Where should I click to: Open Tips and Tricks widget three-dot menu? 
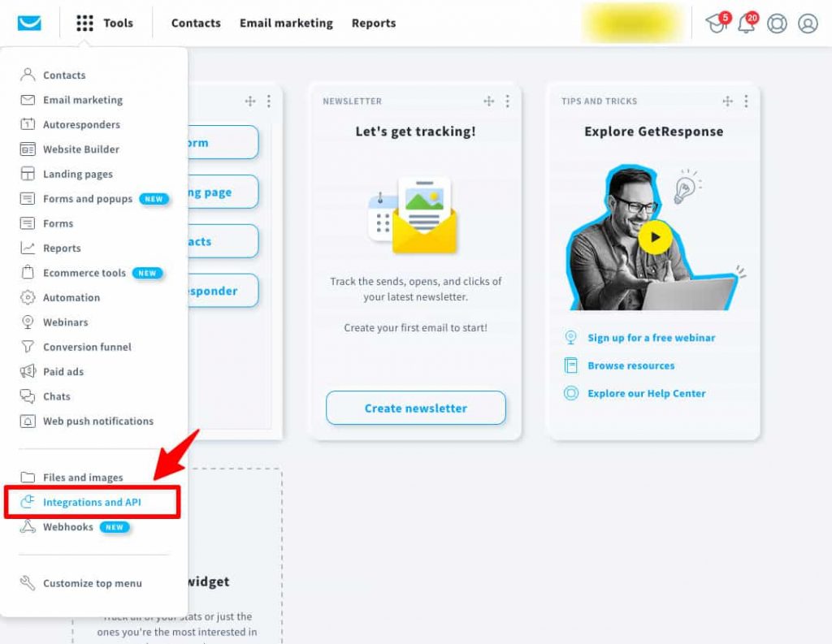pos(746,101)
